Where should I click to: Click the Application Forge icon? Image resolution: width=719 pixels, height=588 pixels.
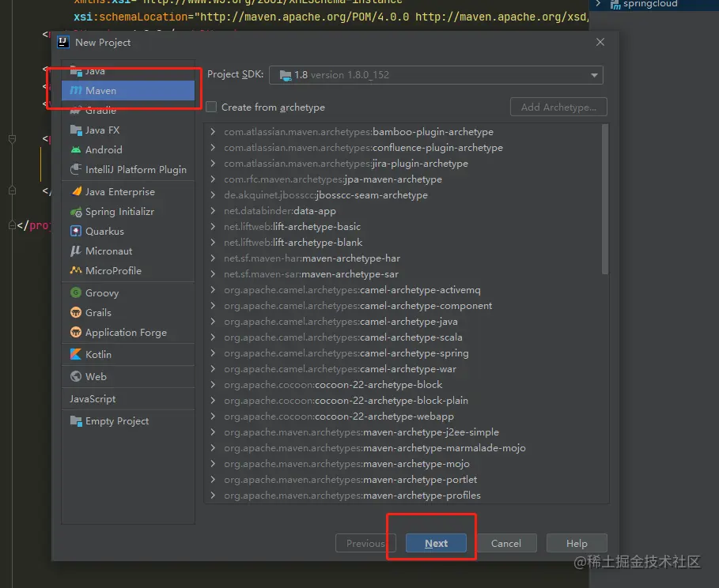click(76, 332)
